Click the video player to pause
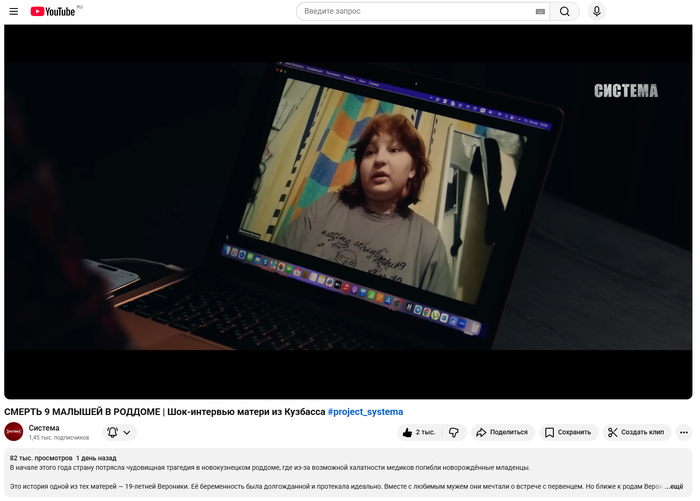 point(348,210)
